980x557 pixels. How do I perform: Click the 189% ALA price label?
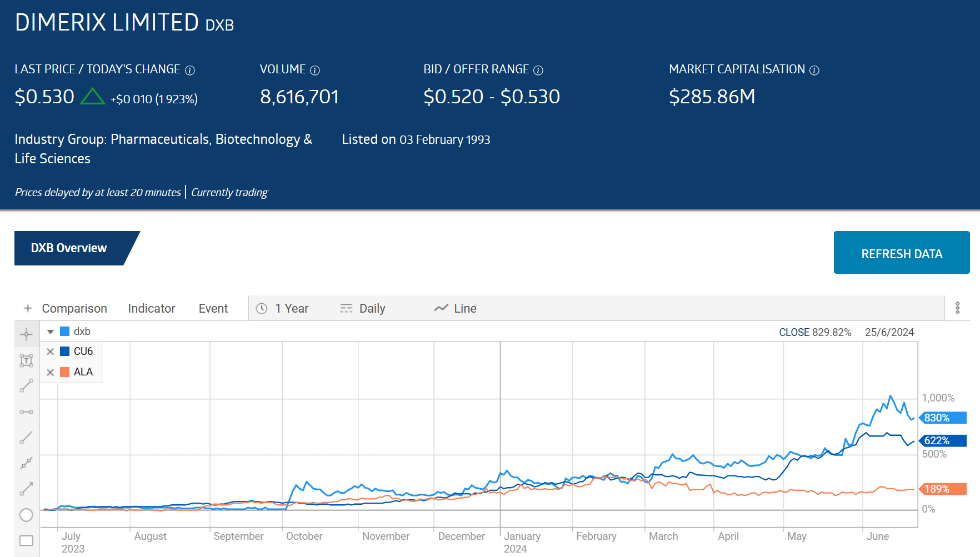click(943, 489)
